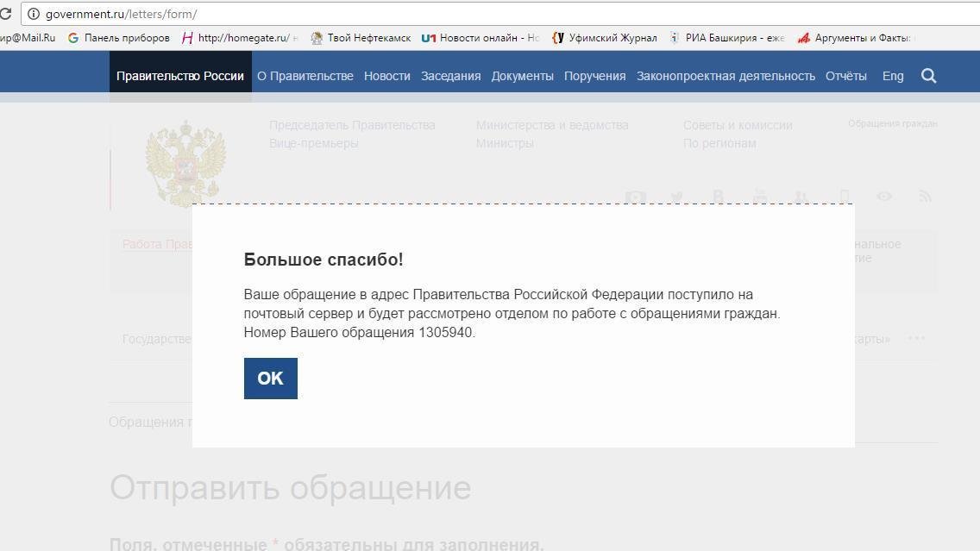Open the Уфимский Журнал bookmark
980x551 pixels.
[605, 38]
